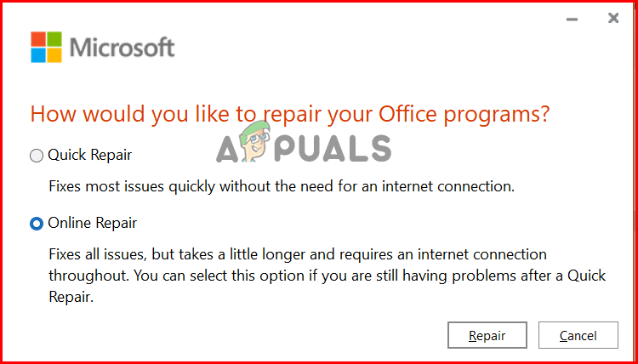This screenshot has height=364, width=638.
Task: Click the yellow square of Microsoft logo
Action: click(x=53, y=54)
